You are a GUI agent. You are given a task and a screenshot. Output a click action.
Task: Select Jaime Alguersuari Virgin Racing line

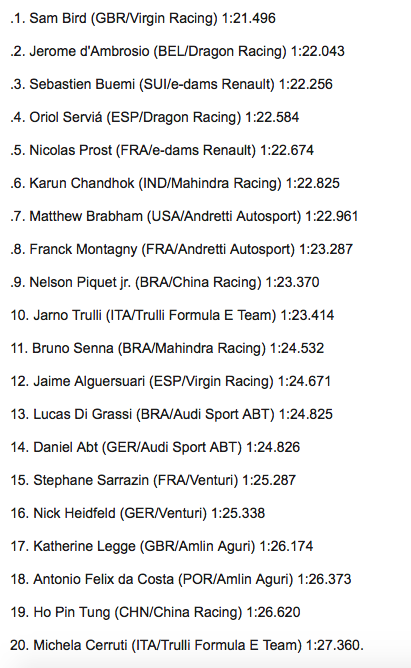coord(170,381)
